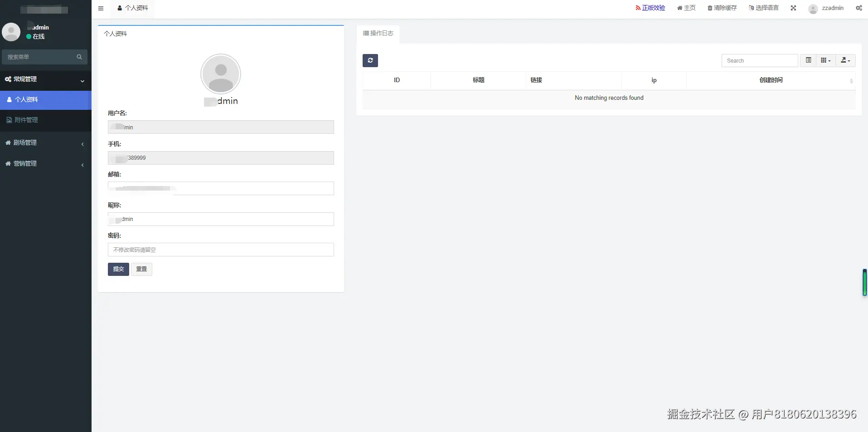Image resolution: width=868 pixels, height=432 pixels.
Task: Click the 在线 online status indicator
Action: click(x=35, y=36)
